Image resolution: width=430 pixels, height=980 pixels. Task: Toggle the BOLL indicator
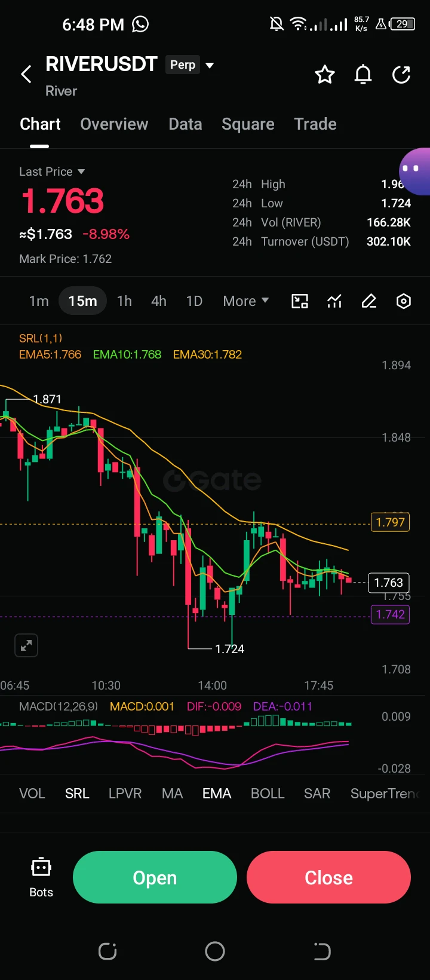click(268, 794)
